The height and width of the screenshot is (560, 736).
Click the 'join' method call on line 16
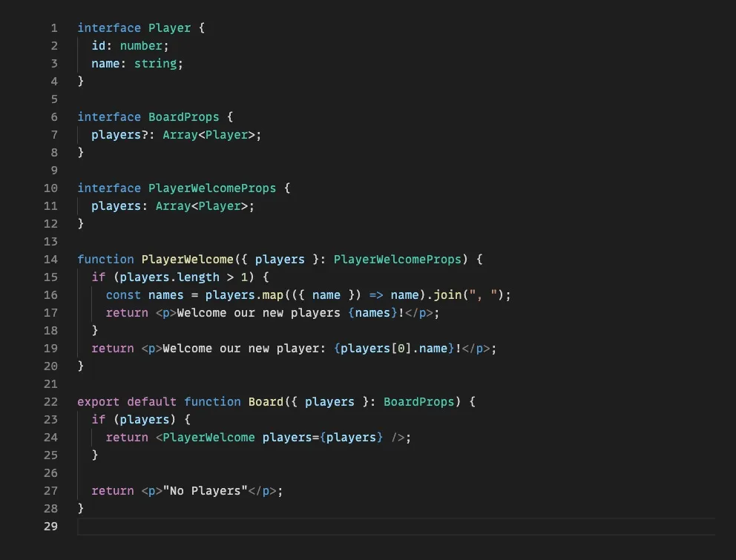pos(447,295)
